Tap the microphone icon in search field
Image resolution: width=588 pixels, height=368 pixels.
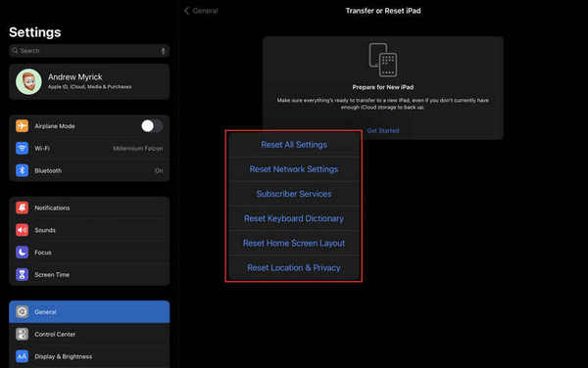[163, 51]
